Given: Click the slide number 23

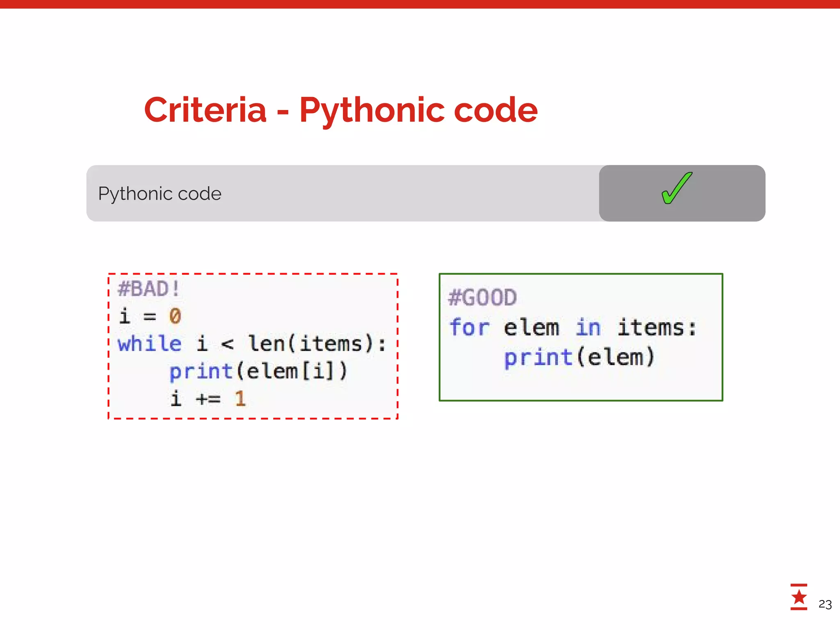Looking at the screenshot, I should click(825, 604).
